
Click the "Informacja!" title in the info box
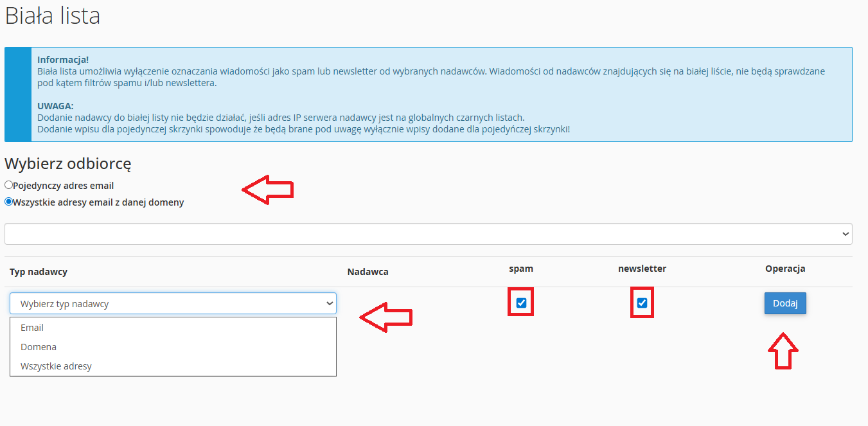tap(63, 59)
